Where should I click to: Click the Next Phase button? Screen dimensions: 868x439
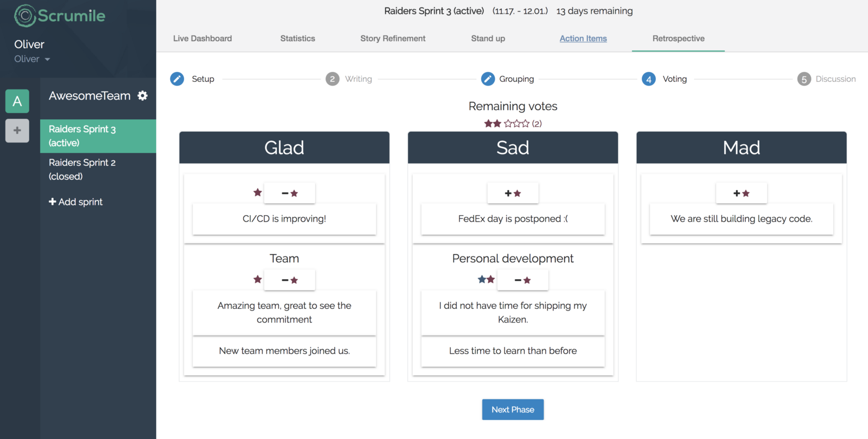[513, 410]
